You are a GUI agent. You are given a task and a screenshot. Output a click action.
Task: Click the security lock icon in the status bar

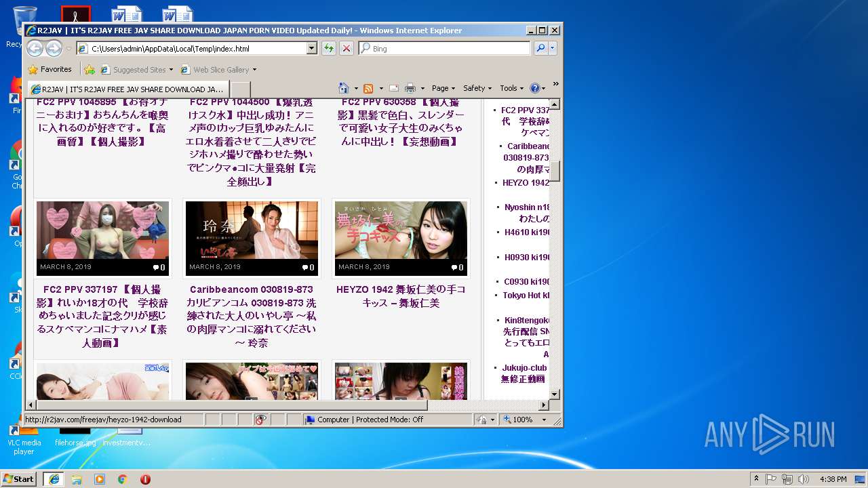click(x=481, y=420)
